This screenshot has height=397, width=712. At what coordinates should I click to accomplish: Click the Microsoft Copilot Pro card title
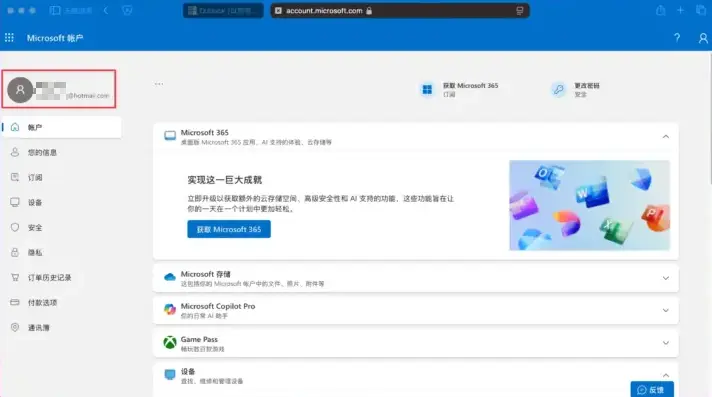[218, 306]
